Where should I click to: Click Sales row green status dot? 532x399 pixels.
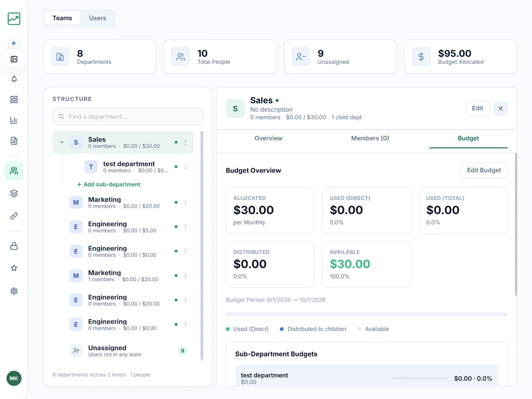176,142
